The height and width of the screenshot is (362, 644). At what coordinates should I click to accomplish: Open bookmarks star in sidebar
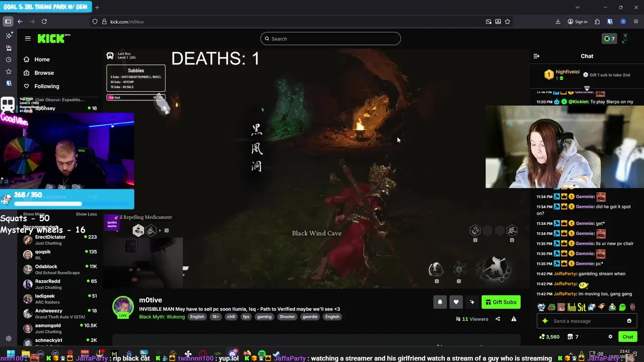[x=9, y=71]
